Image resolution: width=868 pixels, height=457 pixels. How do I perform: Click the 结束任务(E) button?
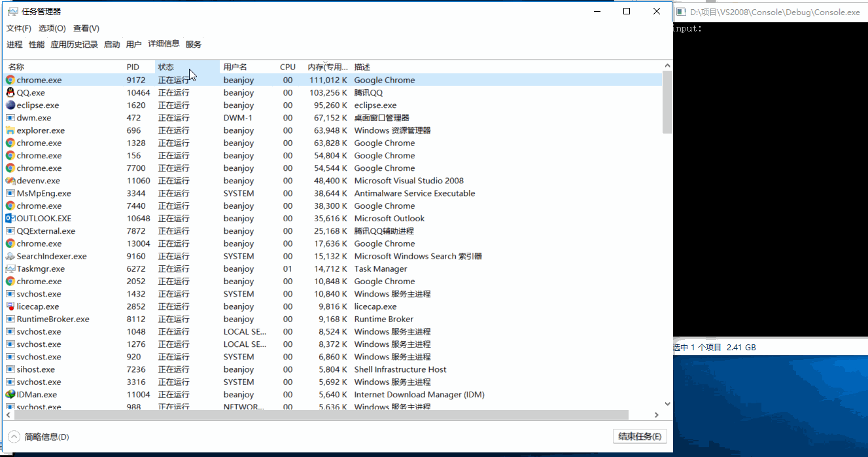point(640,437)
